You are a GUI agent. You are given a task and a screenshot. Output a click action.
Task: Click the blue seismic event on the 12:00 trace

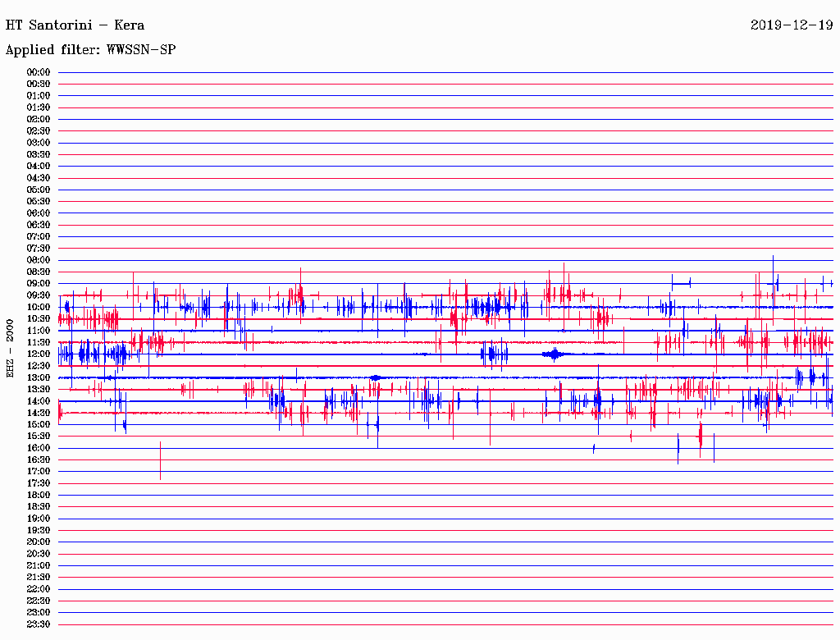555,354
